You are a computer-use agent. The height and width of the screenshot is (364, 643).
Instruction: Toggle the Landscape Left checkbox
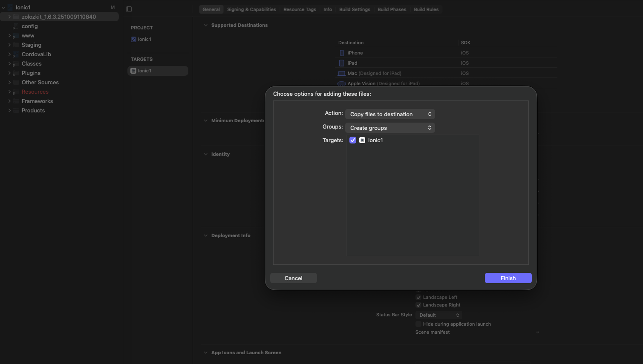[418, 297]
